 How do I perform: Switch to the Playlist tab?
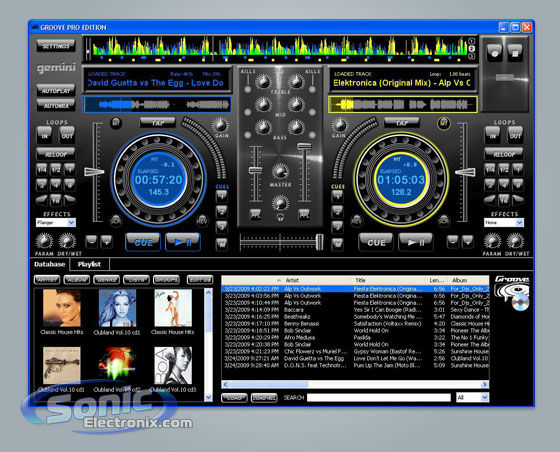coord(89,264)
